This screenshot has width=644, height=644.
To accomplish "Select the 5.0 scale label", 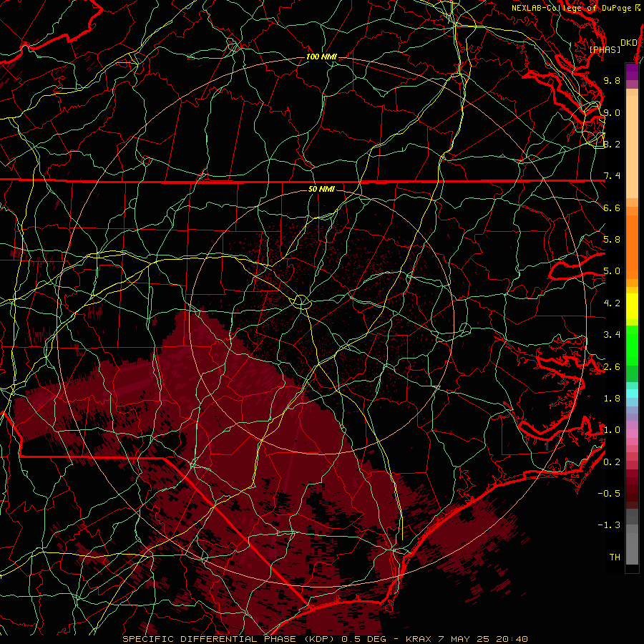I will [612, 271].
